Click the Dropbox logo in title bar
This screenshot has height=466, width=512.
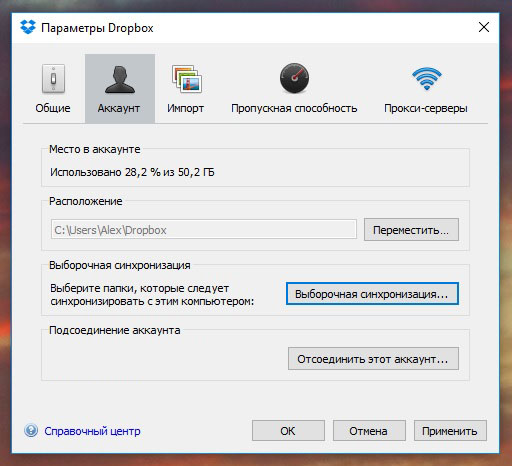pyautogui.click(x=28, y=27)
